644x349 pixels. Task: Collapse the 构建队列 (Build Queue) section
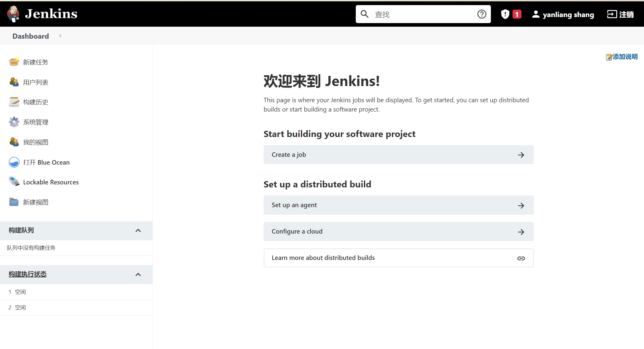click(x=138, y=229)
